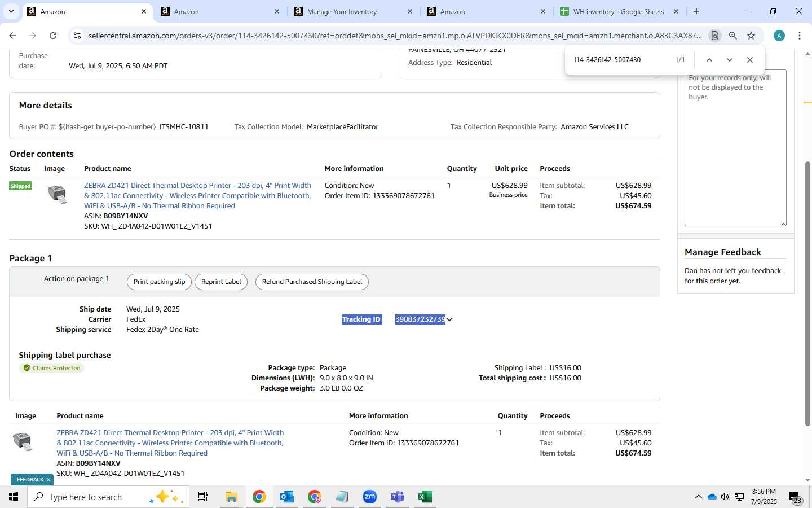Close the Manage Your Inventory tab
This screenshot has width=812, height=508.
click(410, 11)
